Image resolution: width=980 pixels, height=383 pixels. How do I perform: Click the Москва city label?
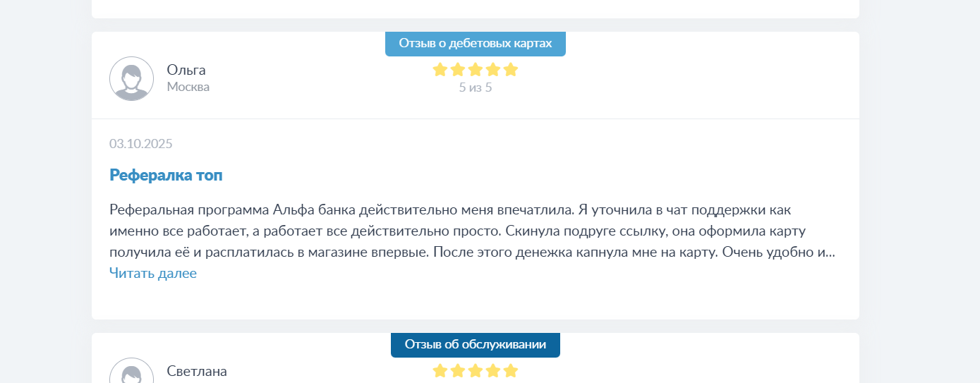188,87
